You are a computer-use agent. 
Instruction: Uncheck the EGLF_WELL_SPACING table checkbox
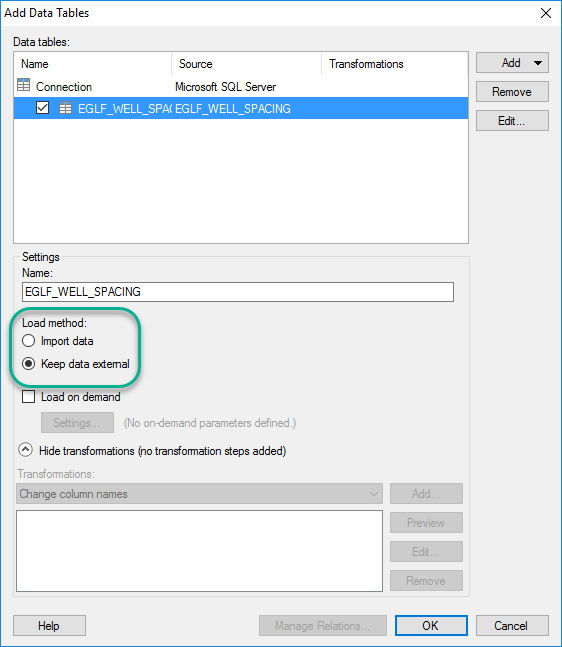pyautogui.click(x=43, y=108)
